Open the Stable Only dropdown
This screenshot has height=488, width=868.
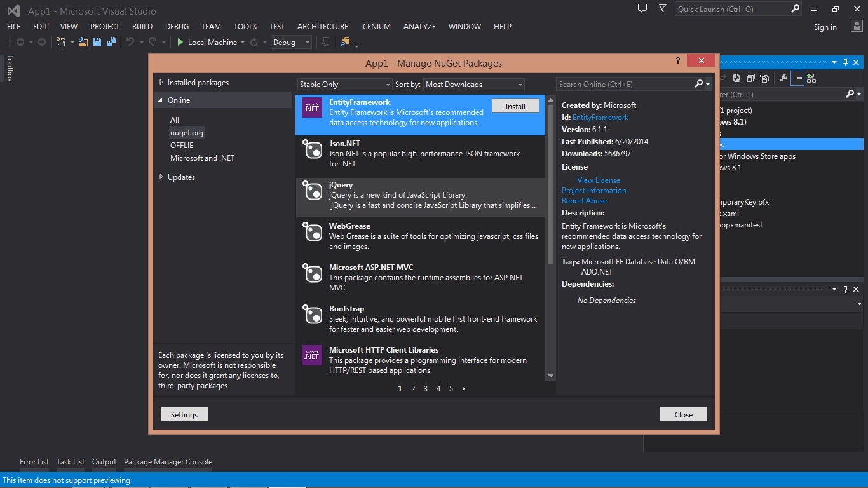pos(345,84)
